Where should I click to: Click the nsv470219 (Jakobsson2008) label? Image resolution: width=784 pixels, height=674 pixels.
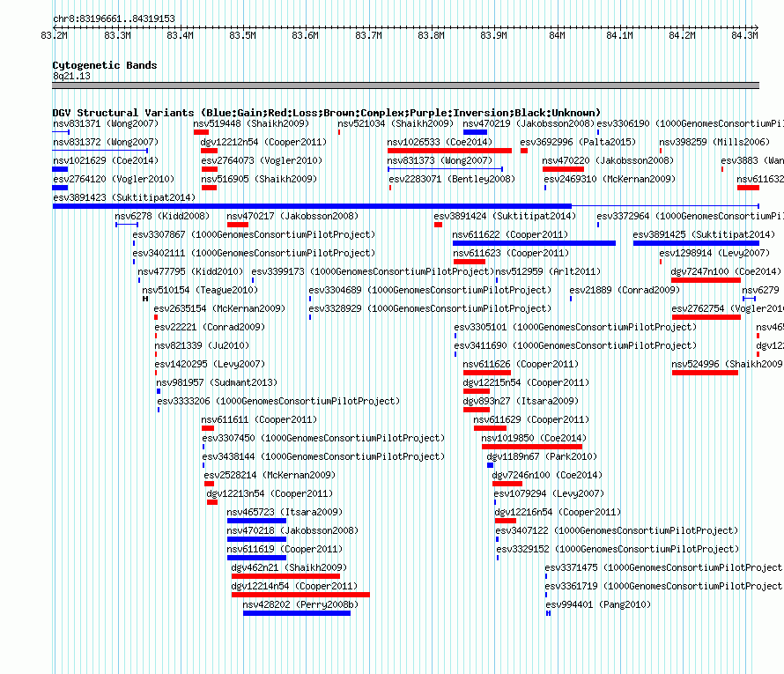[x=528, y=123]
